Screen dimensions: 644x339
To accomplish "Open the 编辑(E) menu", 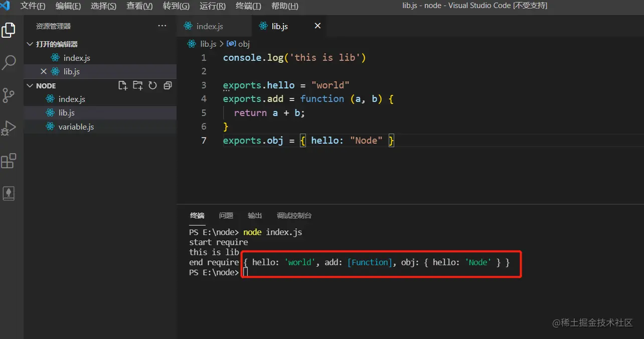I will pos(68,6).
